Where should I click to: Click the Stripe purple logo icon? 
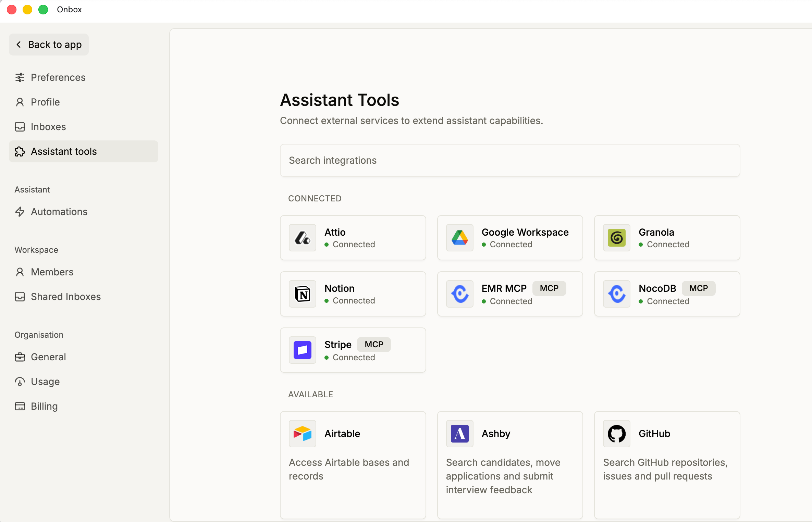pos(303,350)
